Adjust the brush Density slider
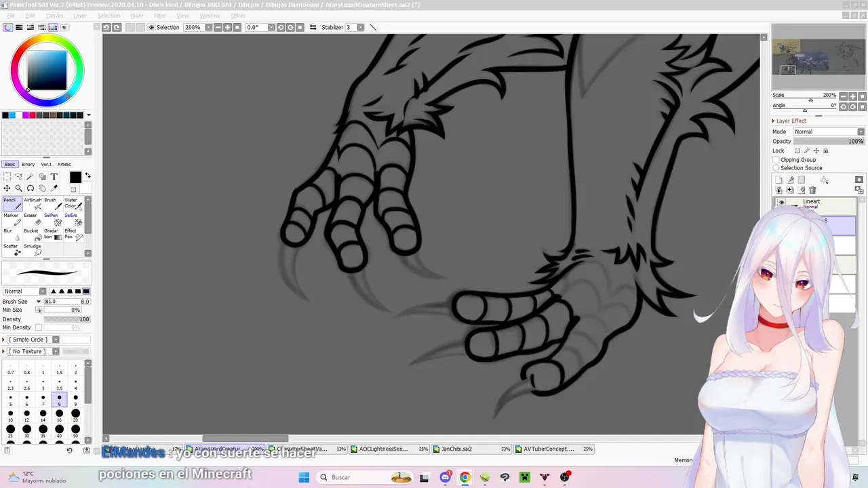The image size is (868, 488). (67, 319)
